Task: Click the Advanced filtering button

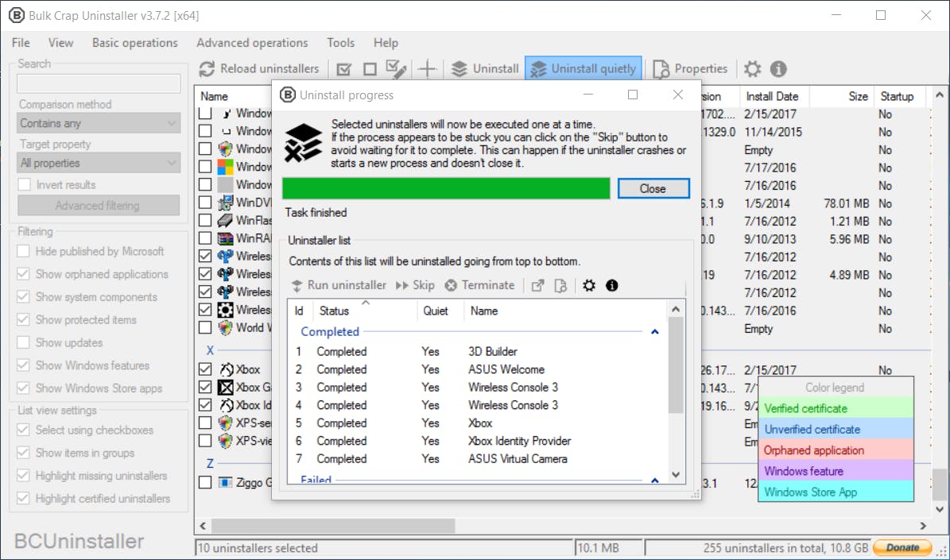Action: tap(98, 206)
